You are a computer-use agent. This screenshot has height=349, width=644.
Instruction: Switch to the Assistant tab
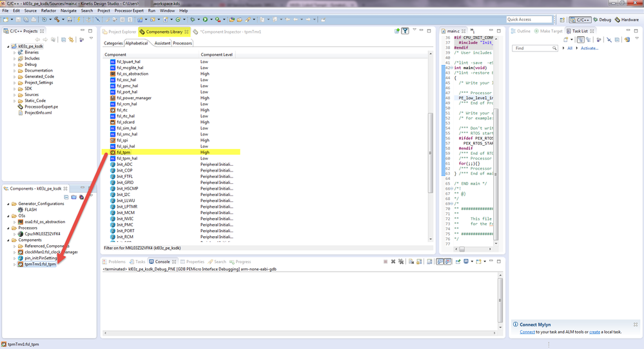coord(162,43)
